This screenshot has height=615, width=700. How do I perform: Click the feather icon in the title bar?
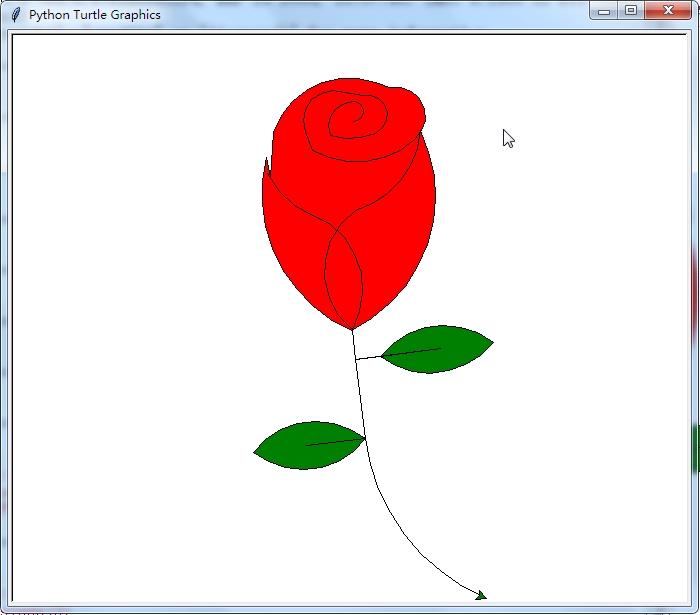coord(16,15)
